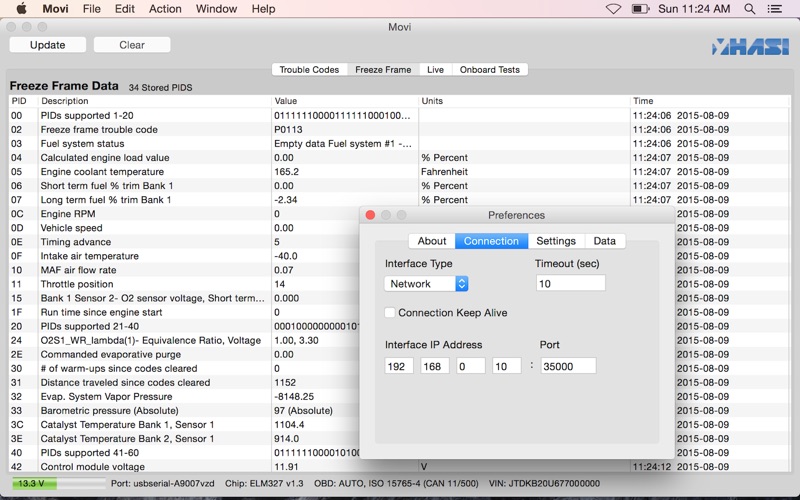
Task: Click the second IP octet field 168
Action: pos(435,366)
